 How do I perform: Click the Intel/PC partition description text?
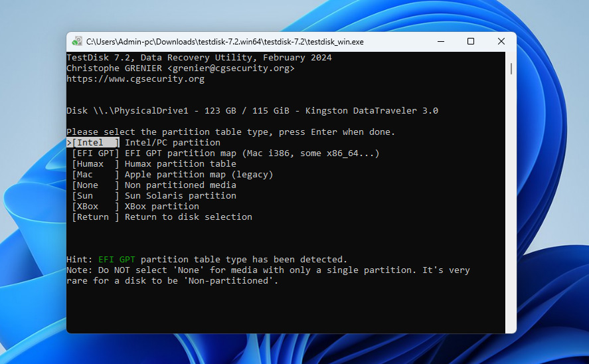pyautogui.click(x=173, y=143)
